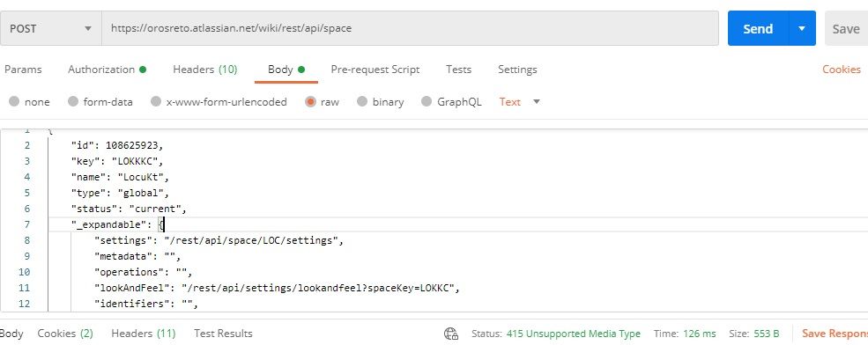Screen dimensions: 868x345
Task: Click the 126 ms response time
Action: 699,334
